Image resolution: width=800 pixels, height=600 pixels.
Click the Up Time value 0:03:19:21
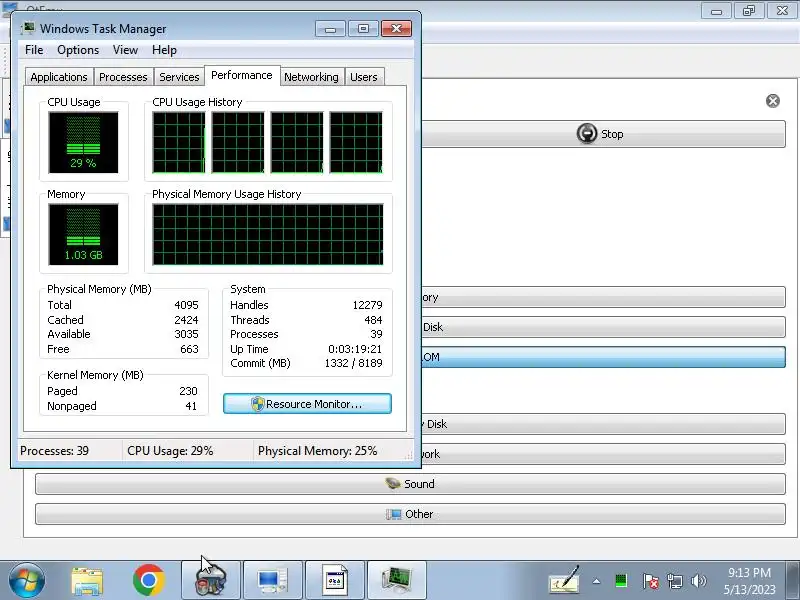click(x=355, y=349)
